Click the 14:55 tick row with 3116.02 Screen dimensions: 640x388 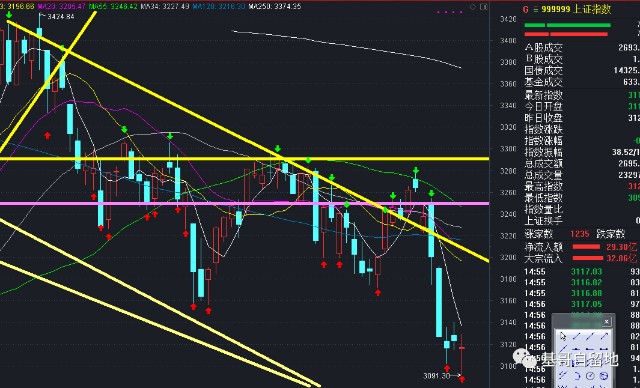click(582, 282)
